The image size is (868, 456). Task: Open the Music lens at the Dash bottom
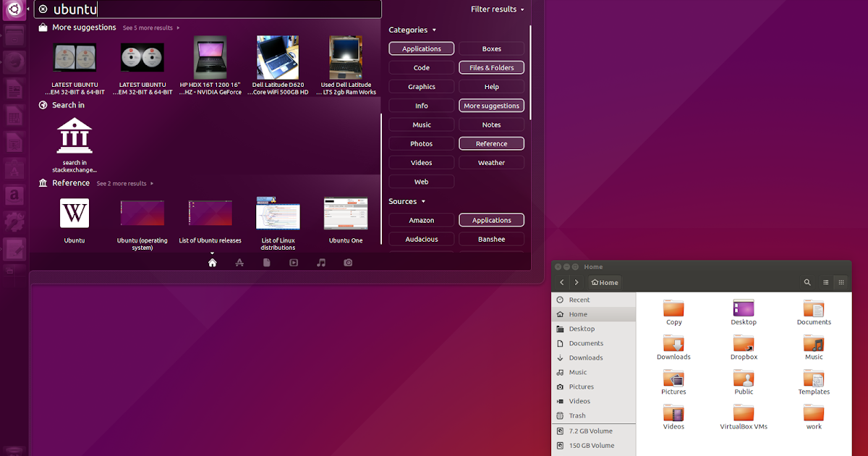(x=320, y=262)
